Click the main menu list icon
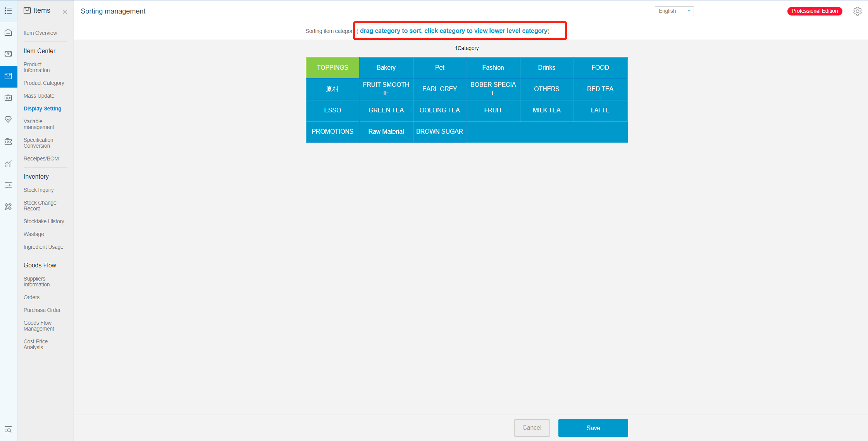 click(8, 11)
